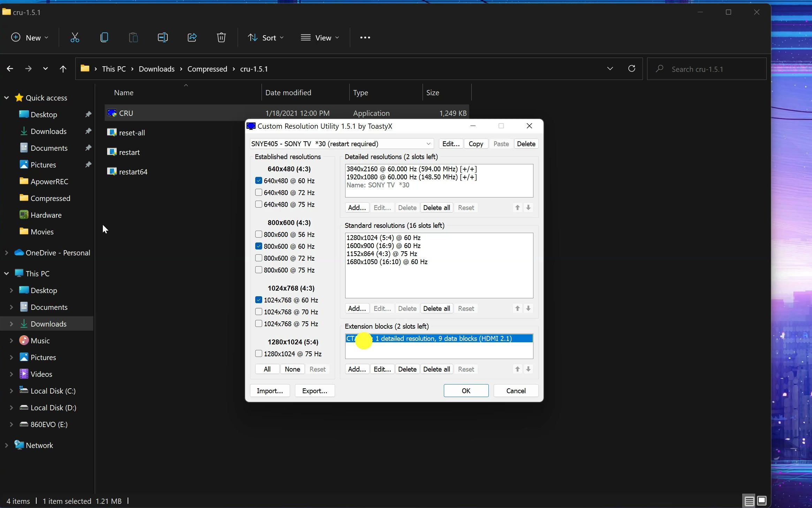Click the refresh icon in the address bar
Image resolution: width=812 pixels, height=508 pixels.
(x=632, y=68)
